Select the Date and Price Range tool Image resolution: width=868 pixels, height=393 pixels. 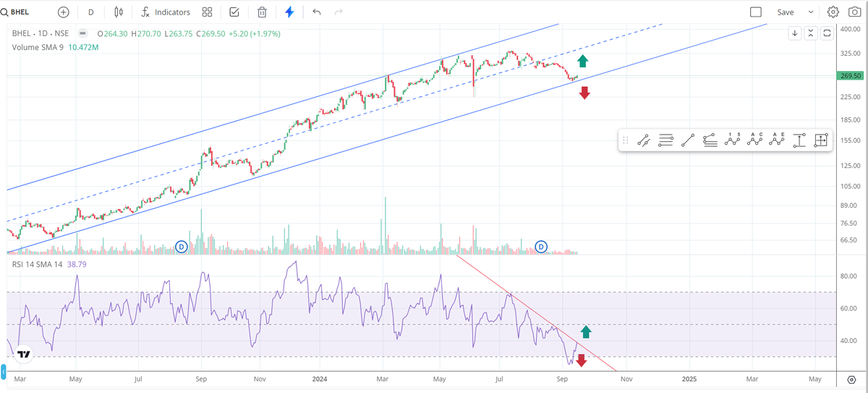(x=822, y=140)
